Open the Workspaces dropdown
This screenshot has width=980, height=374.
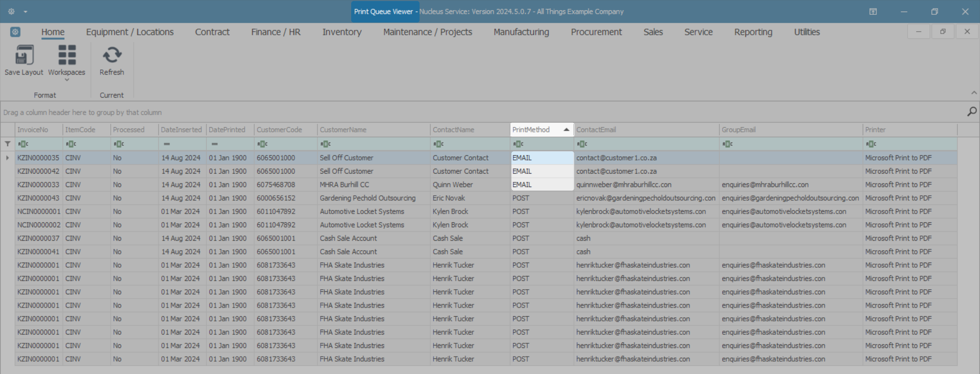[x=67, y=61]
